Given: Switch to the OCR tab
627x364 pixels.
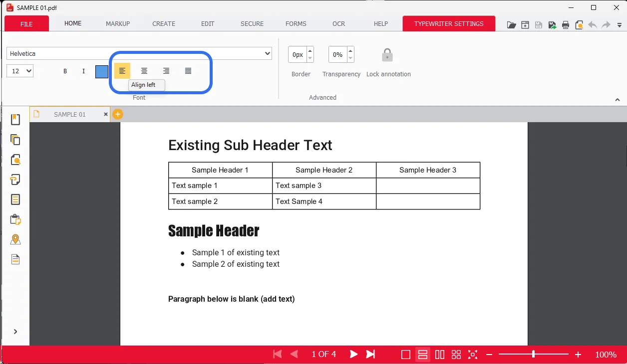Looking at the screenshot, I should tap(339, 23).
